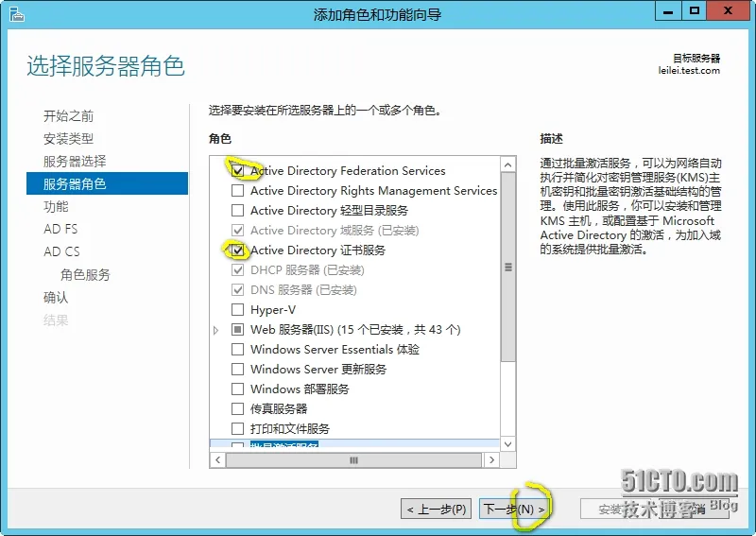
Task: Open AD CS step in sidebar
Action: point(61,251)
